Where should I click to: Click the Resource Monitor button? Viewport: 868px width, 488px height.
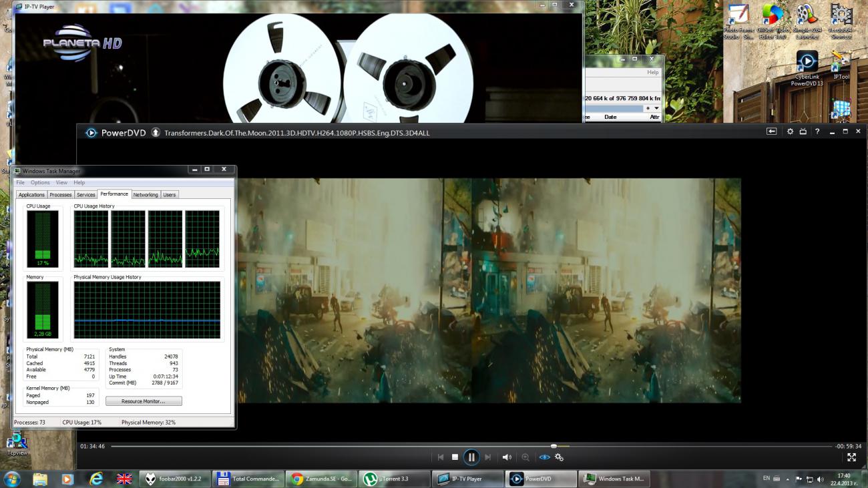(144, 401)
